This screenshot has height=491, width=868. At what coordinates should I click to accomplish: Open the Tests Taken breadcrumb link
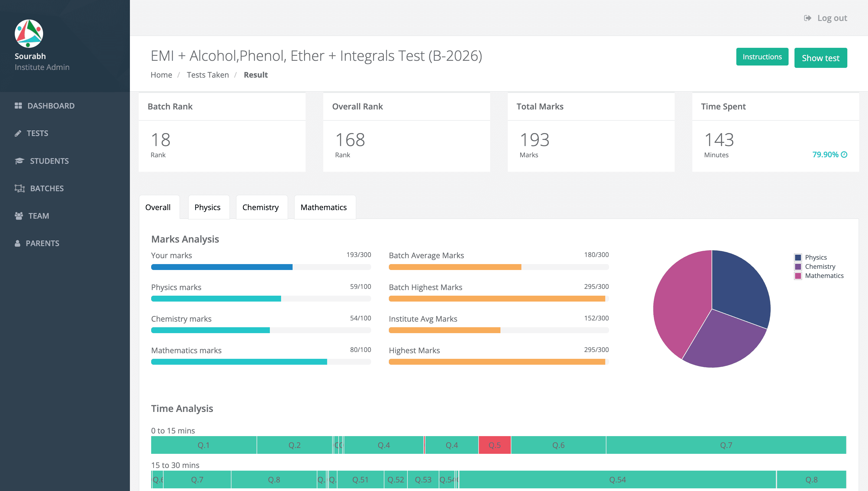(x=208, y=75)
